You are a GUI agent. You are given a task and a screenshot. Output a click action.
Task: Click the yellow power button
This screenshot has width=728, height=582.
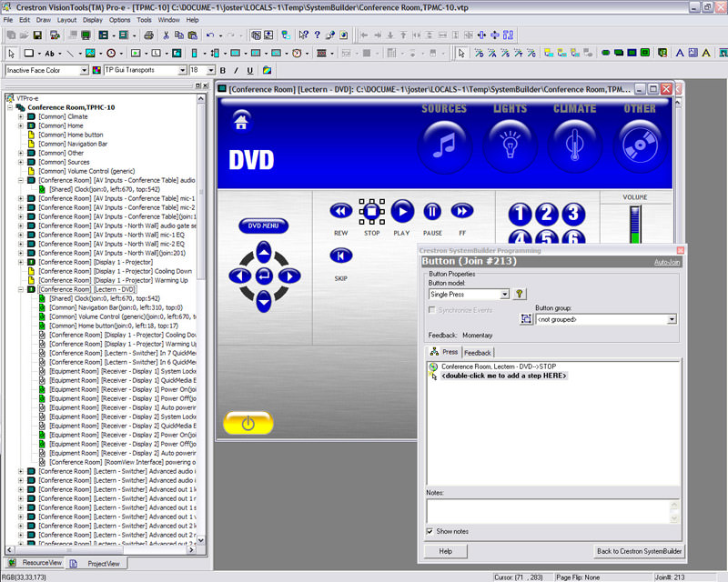[x=248, y=423]
